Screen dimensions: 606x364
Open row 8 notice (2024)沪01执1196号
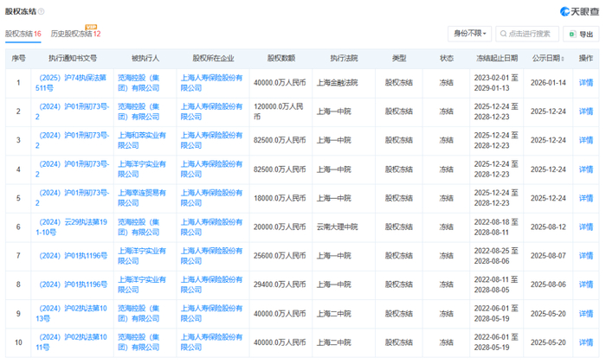pyautogui.click(x=73, y=284)
